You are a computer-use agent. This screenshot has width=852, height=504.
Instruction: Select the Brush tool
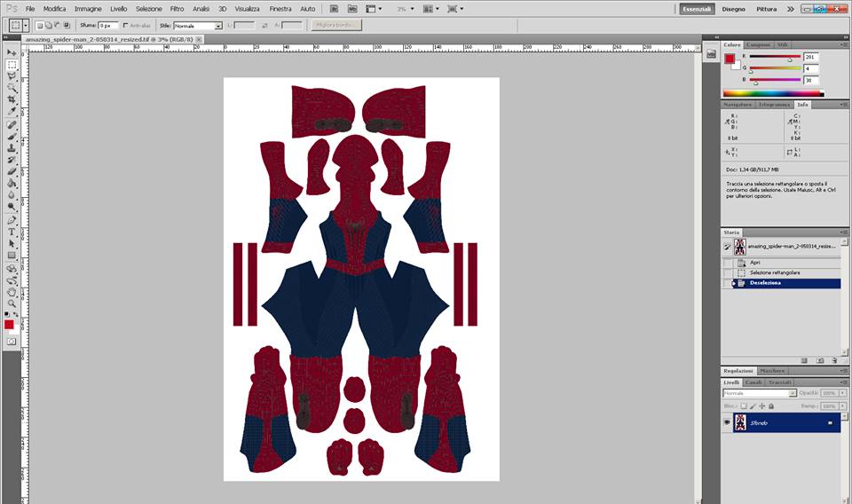click(12, 137)
